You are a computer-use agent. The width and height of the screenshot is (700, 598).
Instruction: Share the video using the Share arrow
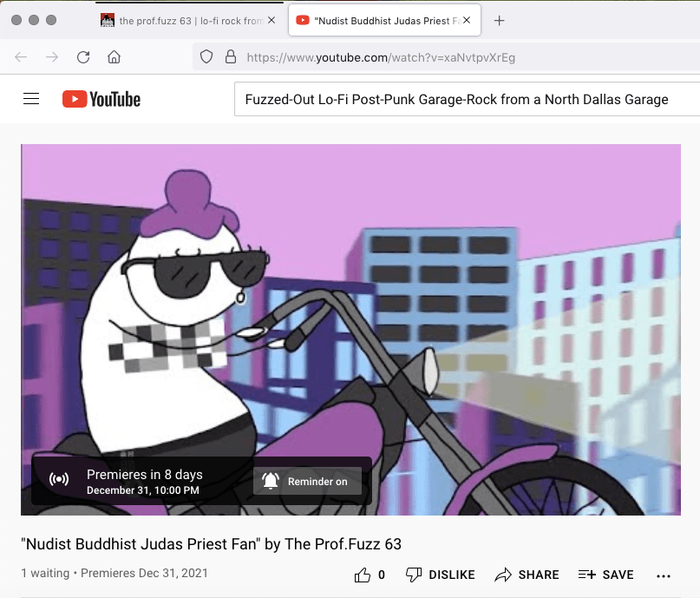coord(527,575)
